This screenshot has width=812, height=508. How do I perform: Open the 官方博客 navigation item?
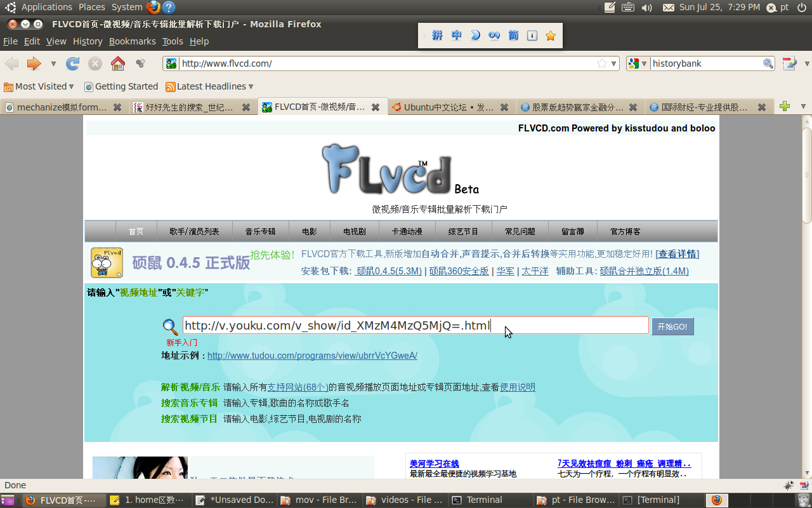[x=625, y=232]
